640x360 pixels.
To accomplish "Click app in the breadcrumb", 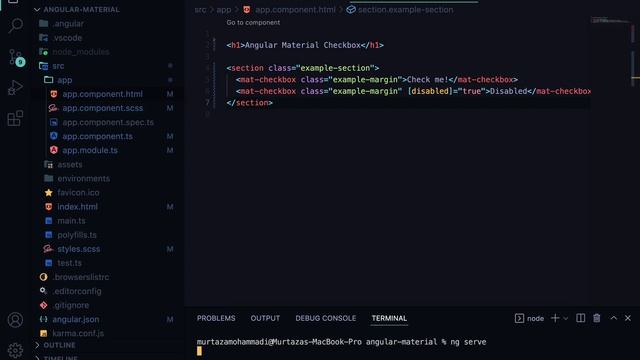I will point(224,9).
